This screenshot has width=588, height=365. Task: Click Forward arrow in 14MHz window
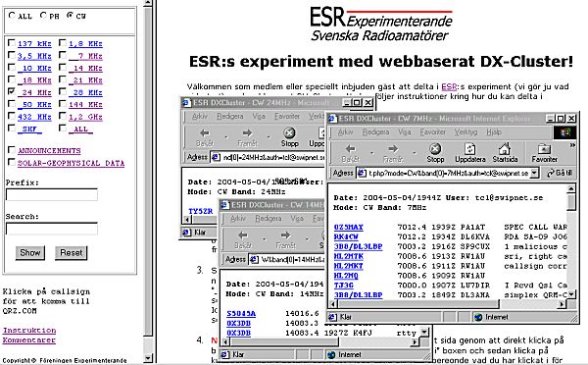tap(285, 235)
